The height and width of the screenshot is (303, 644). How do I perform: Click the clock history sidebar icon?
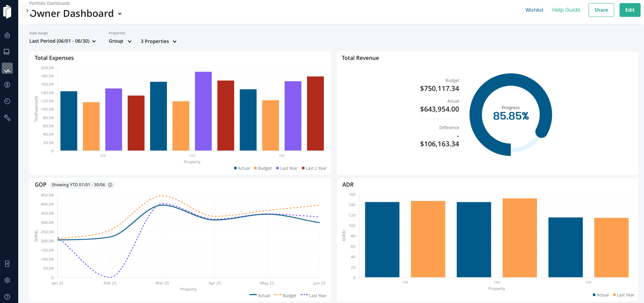(x=7, y=101)
